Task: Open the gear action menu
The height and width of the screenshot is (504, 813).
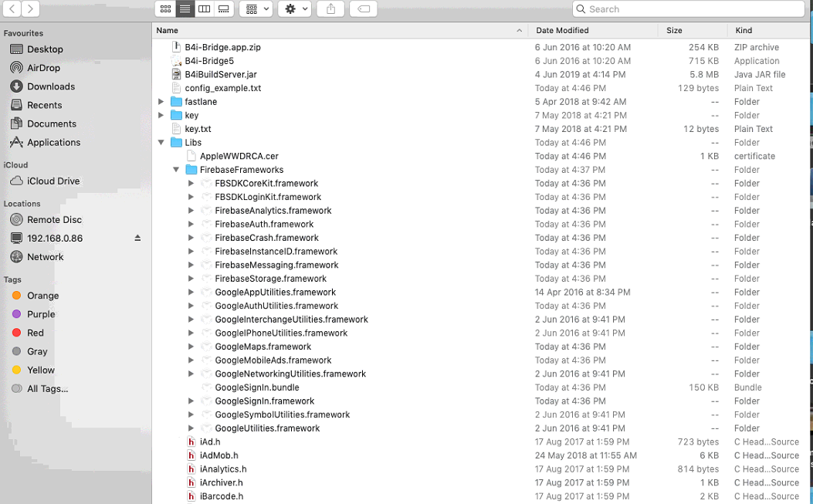Action: click(x=294, y=8)
